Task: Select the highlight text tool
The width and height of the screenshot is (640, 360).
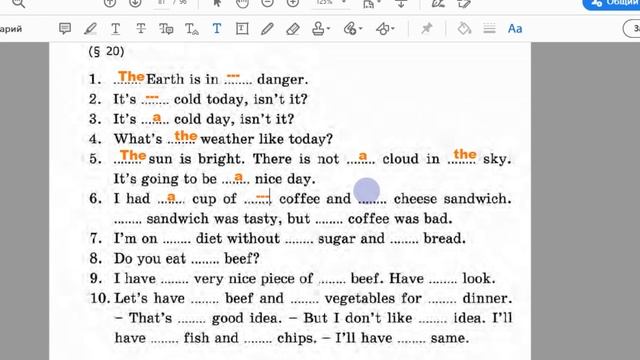Action: pos(90,29)
